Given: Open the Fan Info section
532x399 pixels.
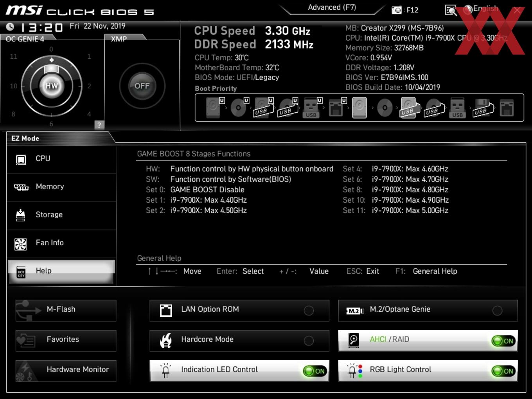Looking at the screenshot, I should (61, 243).
